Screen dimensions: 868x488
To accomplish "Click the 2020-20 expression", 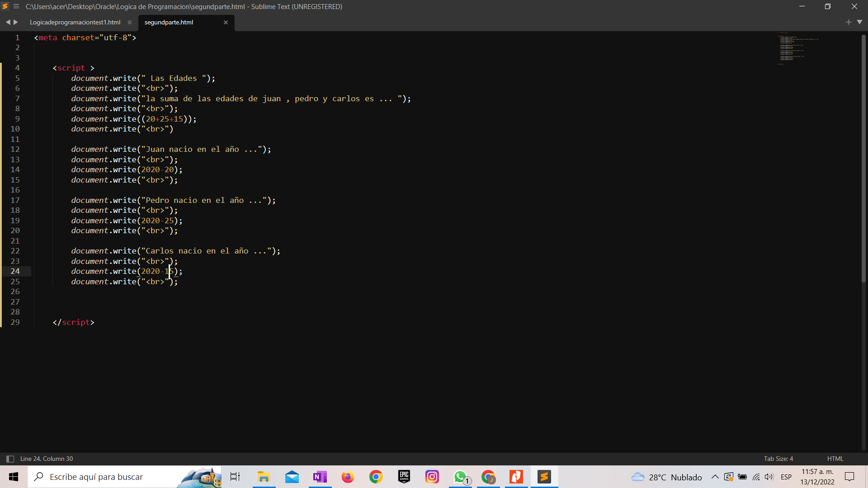I will (x=157, y=169).
